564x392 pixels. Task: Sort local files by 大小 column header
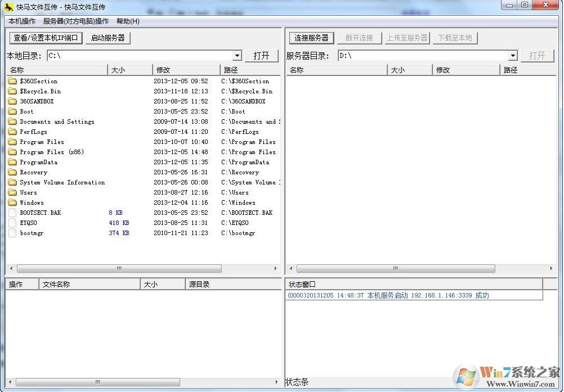point(129,70)
